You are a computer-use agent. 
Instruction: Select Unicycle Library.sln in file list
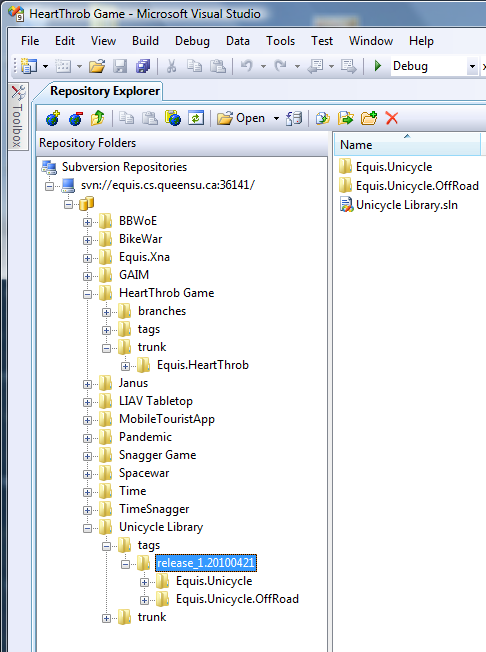click(407, 205)
